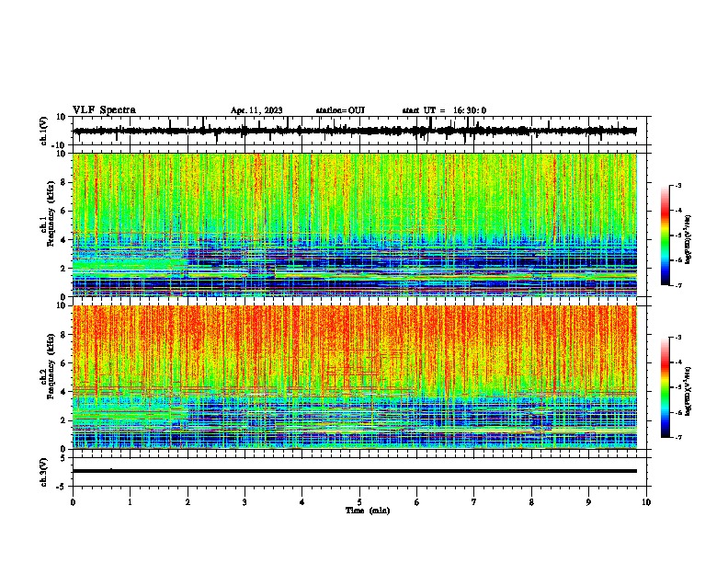Image resolution: width=728 pixels, height=563 pixels.
Task: Click time axis tick label "4"
Action: [x=302, y=502]
